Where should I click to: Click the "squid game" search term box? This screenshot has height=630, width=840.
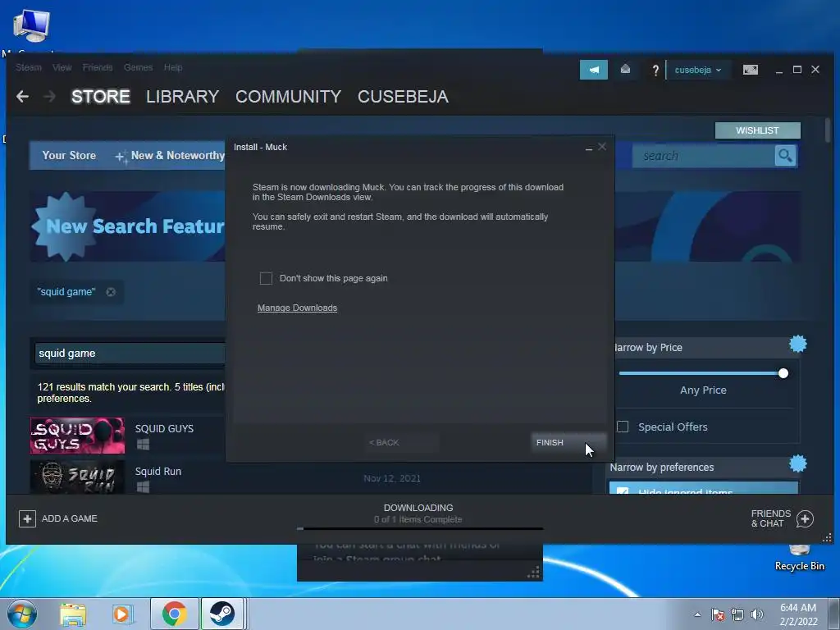pyautogui.click(x=130, y=354)
